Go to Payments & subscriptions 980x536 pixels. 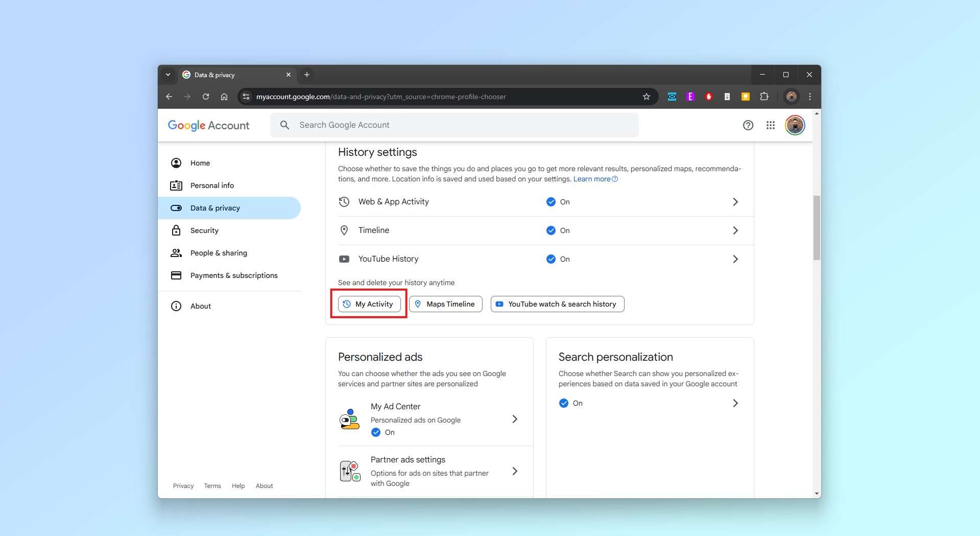click(233, 275)
